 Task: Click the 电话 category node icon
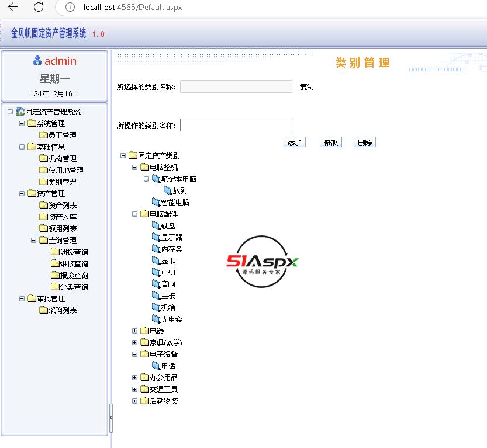[156, 366]
